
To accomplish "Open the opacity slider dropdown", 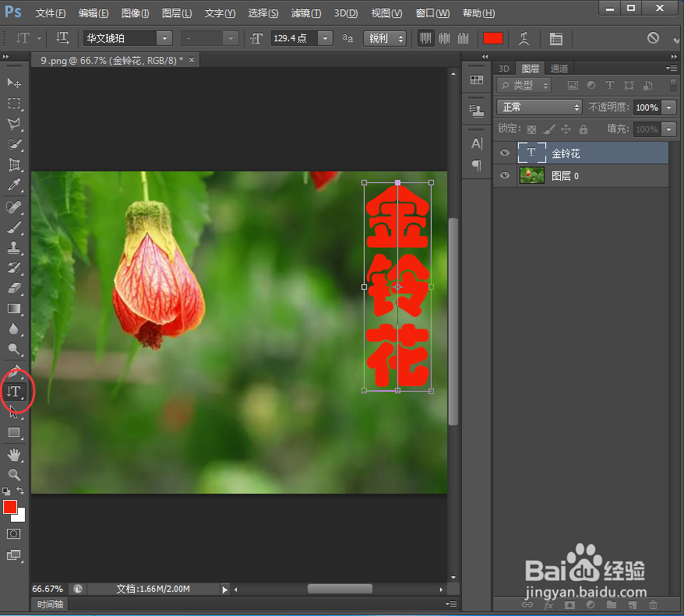I will pyautogui.click(x=668, y=107).
